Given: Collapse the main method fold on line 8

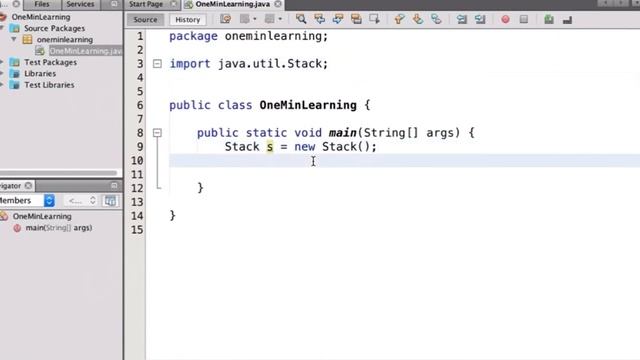Looking at the screenshot, I should coord(157,133).
